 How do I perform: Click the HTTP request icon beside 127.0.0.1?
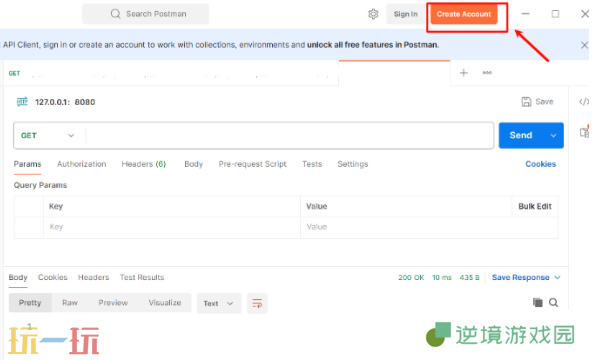(22, 102)
